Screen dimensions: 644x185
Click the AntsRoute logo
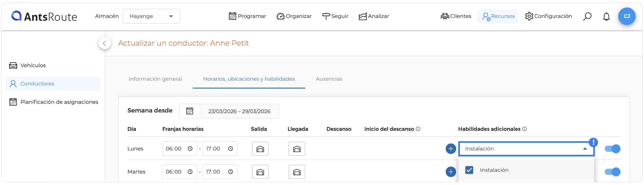44,16
